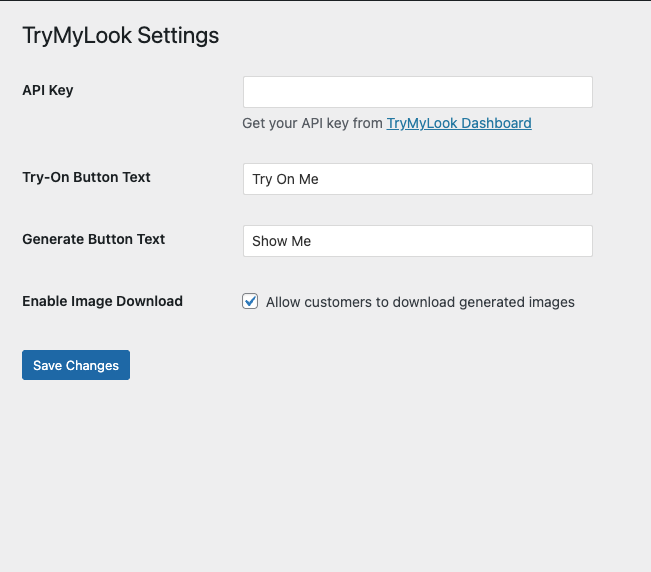Focus the Try-On Button Text field

pyautogui.click(x=417, y=179)
